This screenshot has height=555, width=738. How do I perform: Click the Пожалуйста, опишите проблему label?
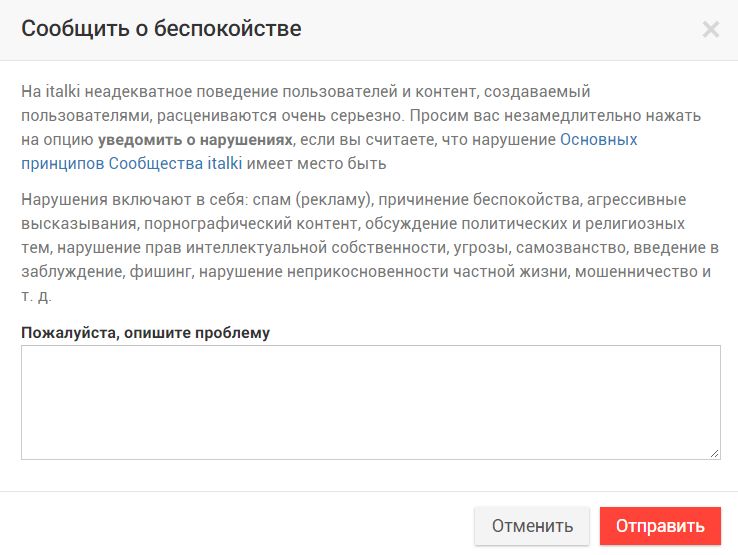(x=145, y=333)
